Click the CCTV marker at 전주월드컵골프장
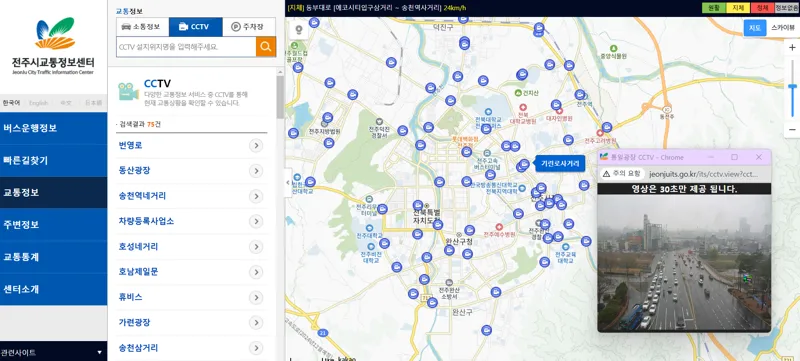This screenshot has width=800, height=361. pos(298,67)
